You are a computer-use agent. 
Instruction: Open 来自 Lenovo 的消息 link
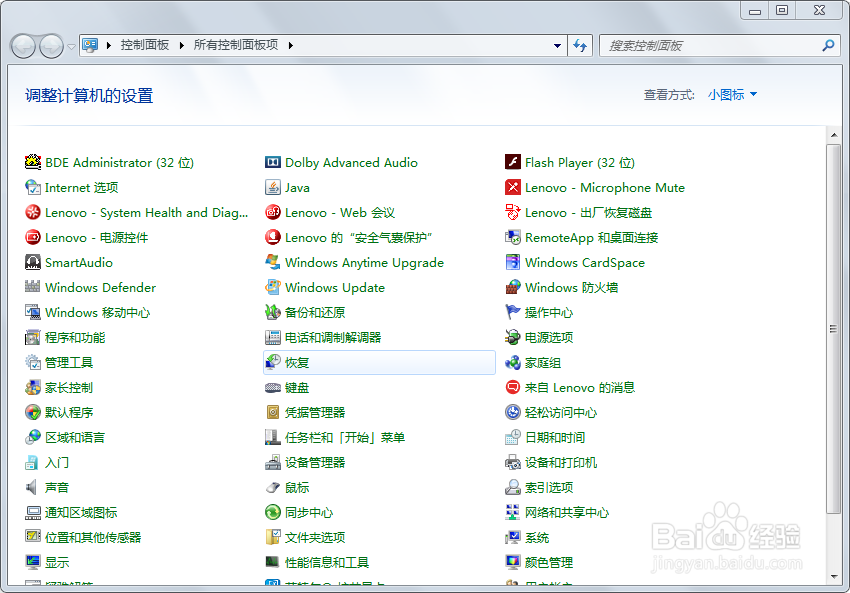(x=579, y=388)
